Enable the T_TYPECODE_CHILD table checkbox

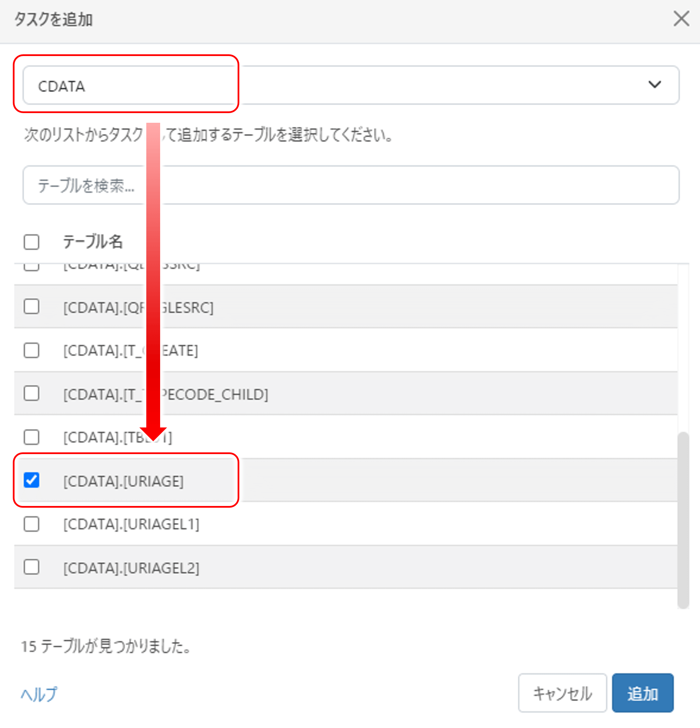[31, 393]
